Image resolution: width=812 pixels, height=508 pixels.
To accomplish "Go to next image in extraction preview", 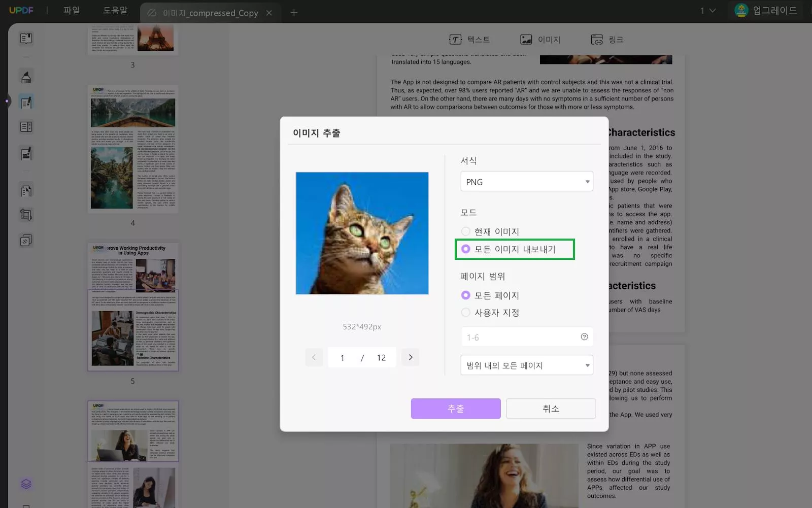I will (410, 357).
